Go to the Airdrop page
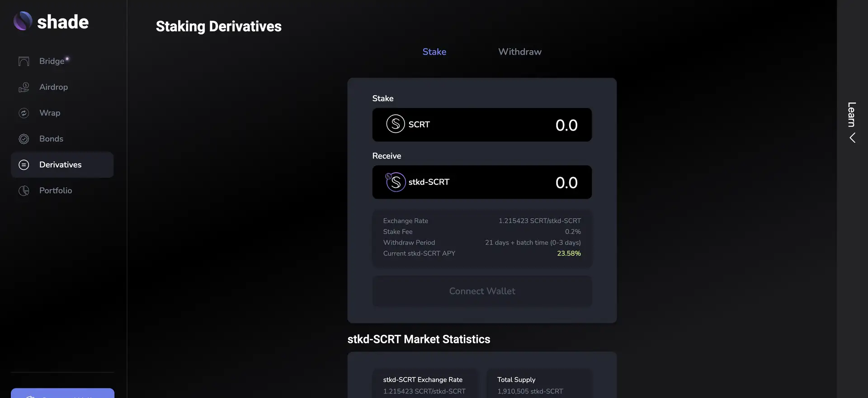This screenshot has width=868, height=398. (53, 87)
